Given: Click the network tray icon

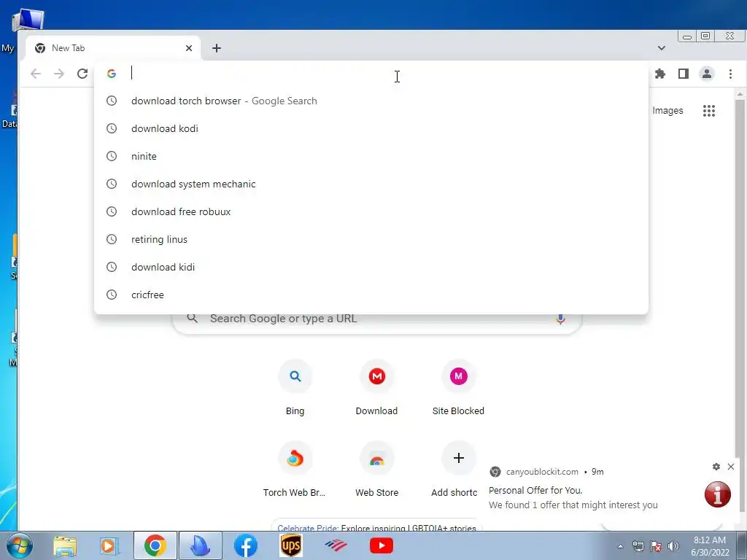Looking at the screenshot, I should (638, 546).
